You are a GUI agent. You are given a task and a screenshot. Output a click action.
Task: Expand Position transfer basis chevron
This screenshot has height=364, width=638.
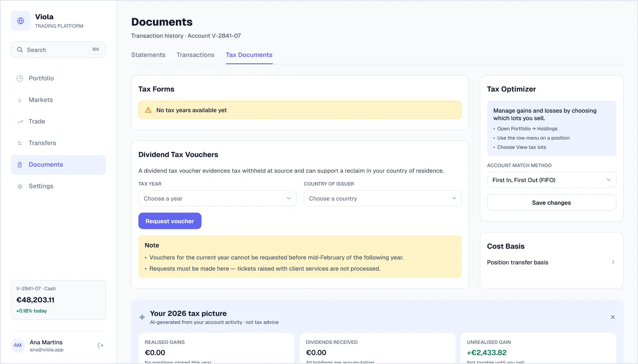click(613, 263)
